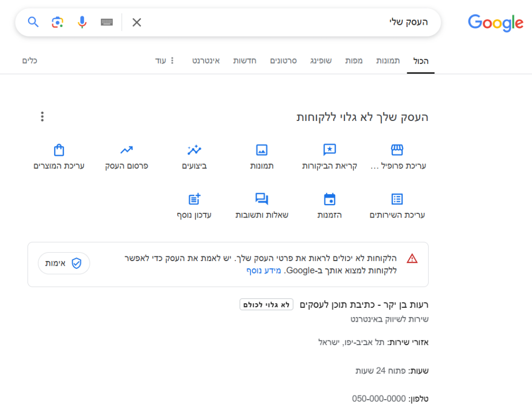Click the Add update (עדכון נוסף) icon
Screen dimensions: 532x409
coord(194,199)
